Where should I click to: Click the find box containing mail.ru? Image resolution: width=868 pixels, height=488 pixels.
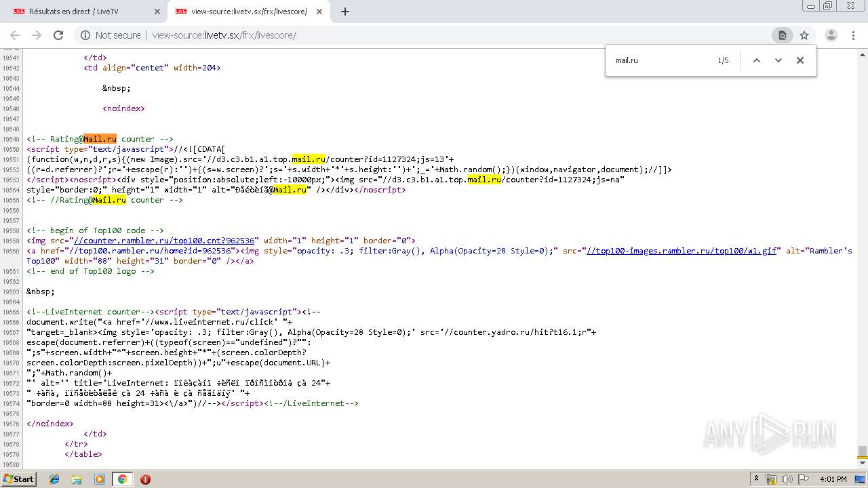click(x=661, y=60)
